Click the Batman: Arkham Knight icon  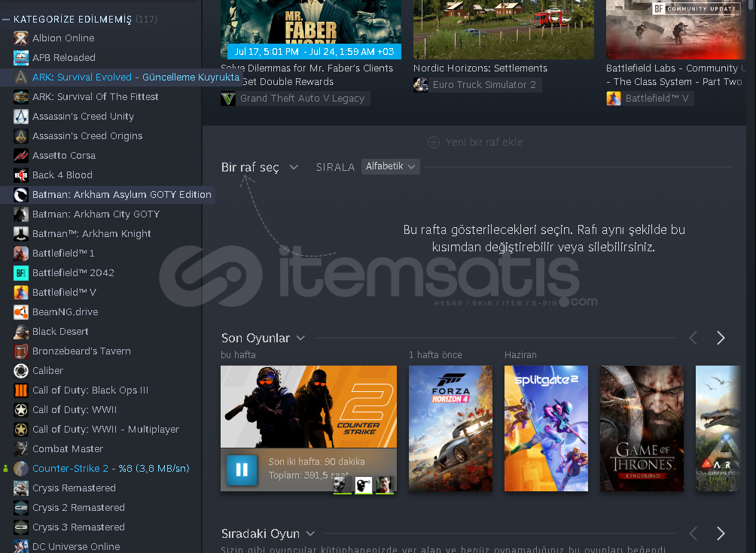coord(21,234)
